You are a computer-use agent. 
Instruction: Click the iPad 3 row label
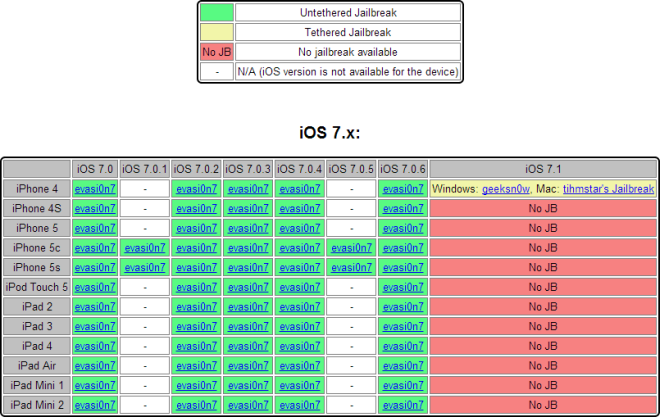[x=37, y=327]
